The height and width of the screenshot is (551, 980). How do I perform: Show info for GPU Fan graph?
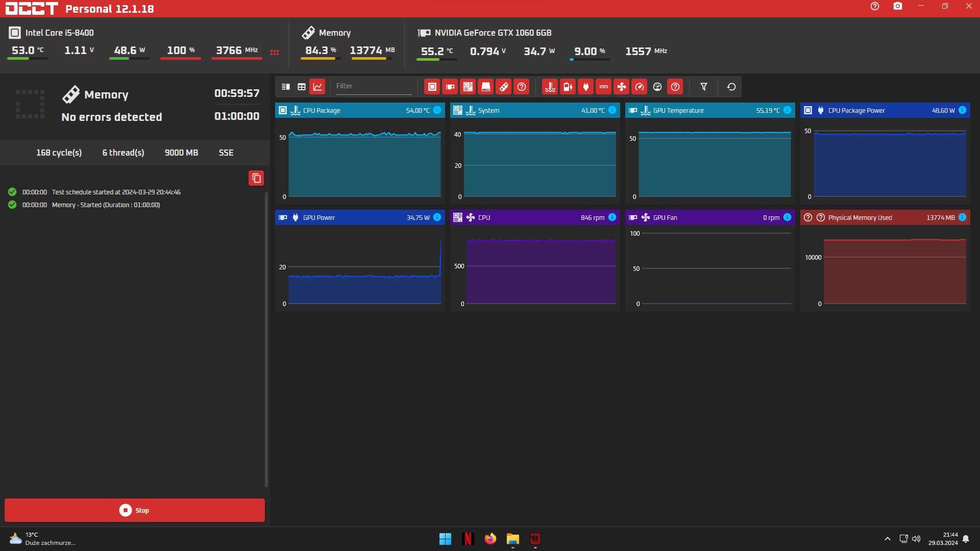pyautogui.click(x=787, y=217)
